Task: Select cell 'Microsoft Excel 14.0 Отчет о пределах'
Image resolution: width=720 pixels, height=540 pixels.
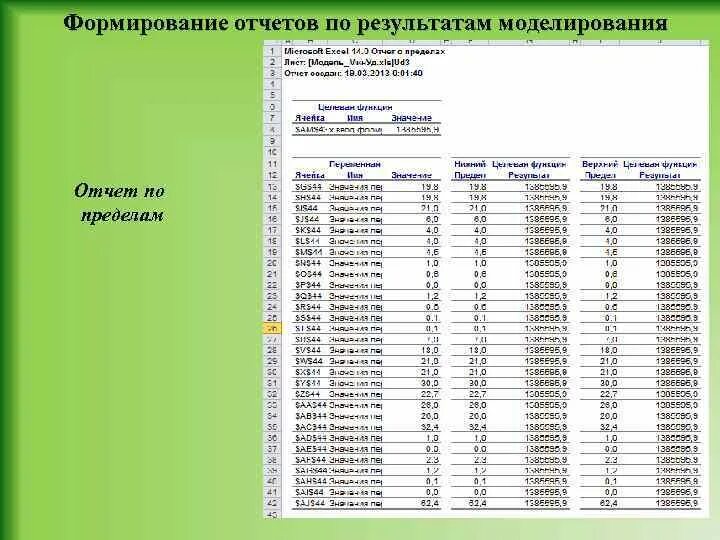Action: pyautogui.click(x=365, y=51)
